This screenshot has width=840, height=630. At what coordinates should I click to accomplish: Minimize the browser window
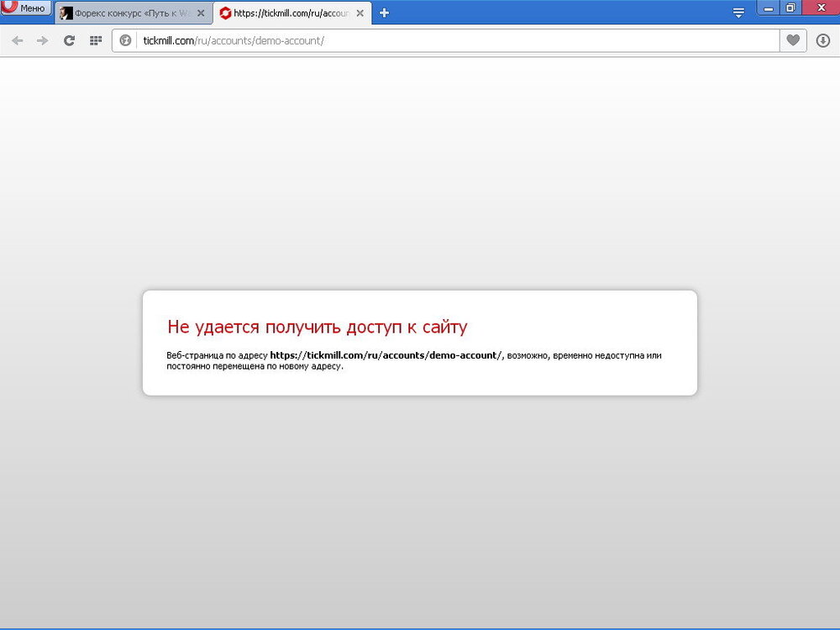point(769,8)
